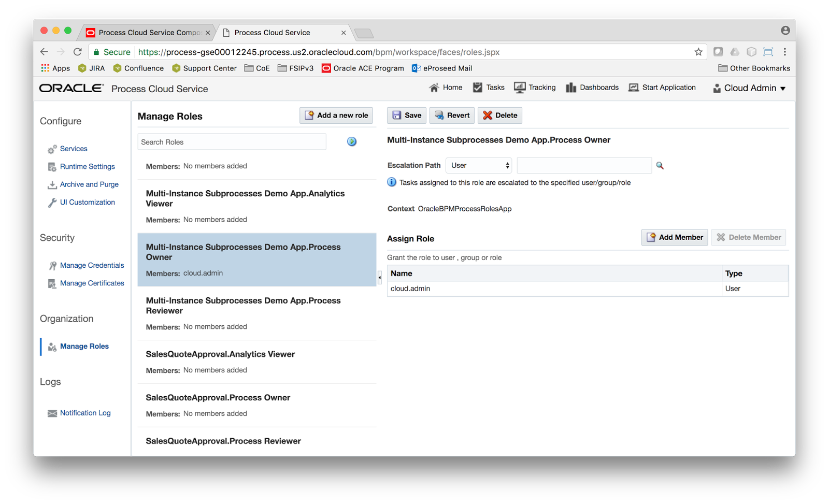Click the escalation path magnifier icon
The image size is (829, 504).
coord(660,165)
